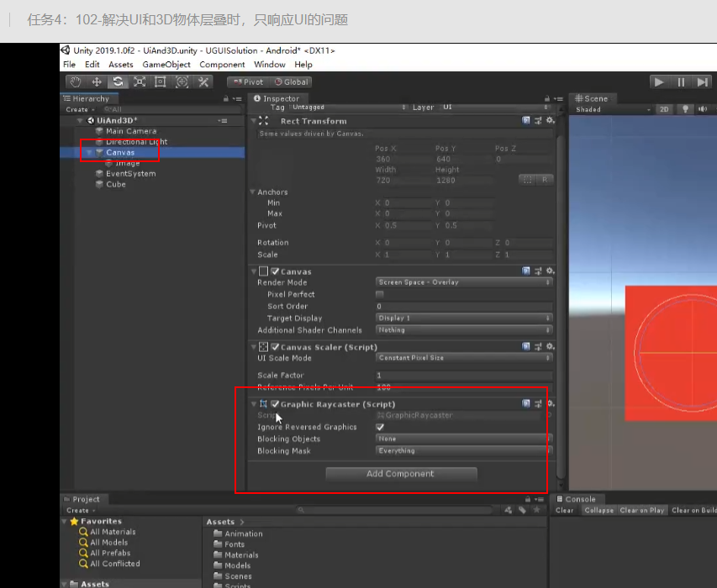Open the Rect Transform gear menu
The height and width of the screenshot is (588, 717).
(550, 121)
